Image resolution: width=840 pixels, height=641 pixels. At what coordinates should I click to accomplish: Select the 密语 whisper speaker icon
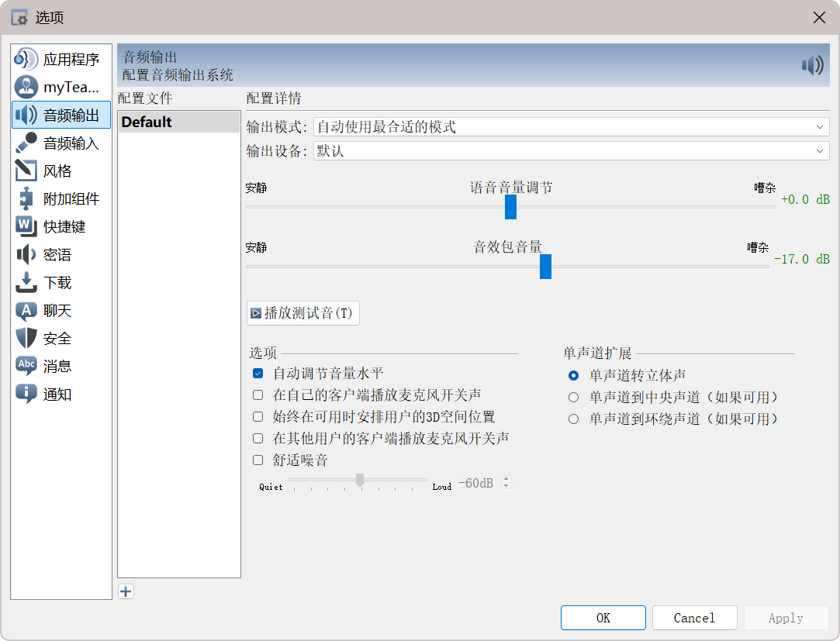pyautogui.click(x=26, y=255)
